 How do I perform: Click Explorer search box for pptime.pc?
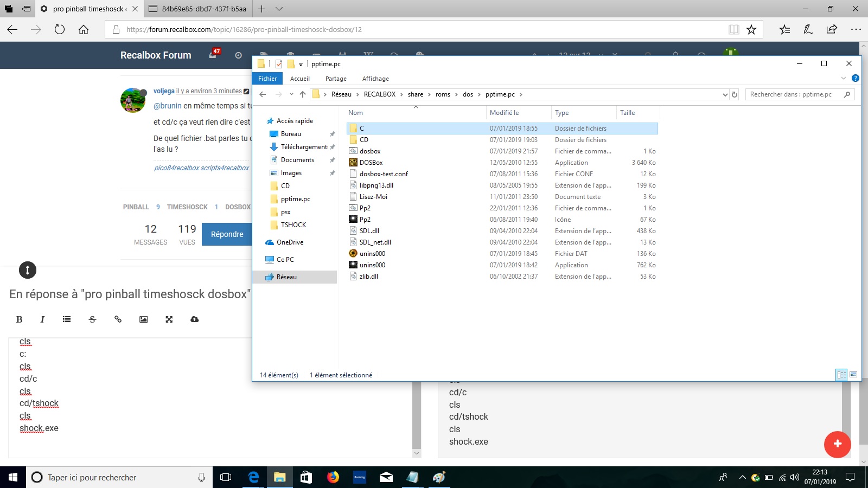click(x=800, y=94)
